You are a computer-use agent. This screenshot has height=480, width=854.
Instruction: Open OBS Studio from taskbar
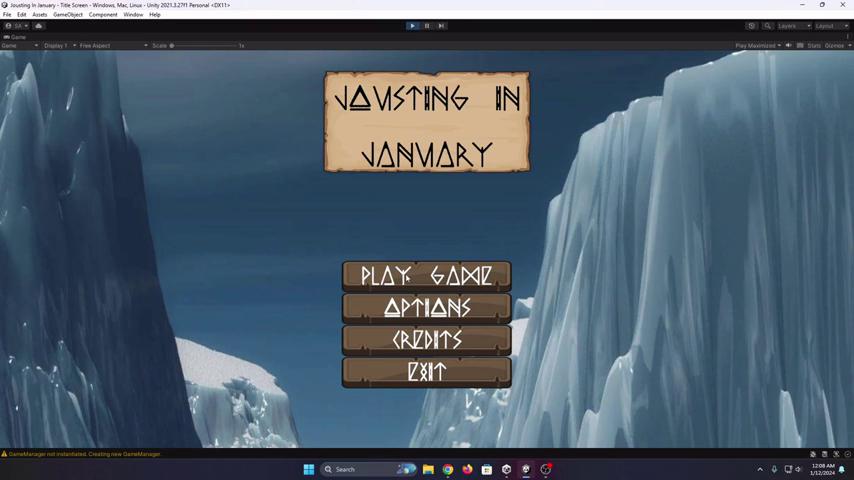click(546, 469)
